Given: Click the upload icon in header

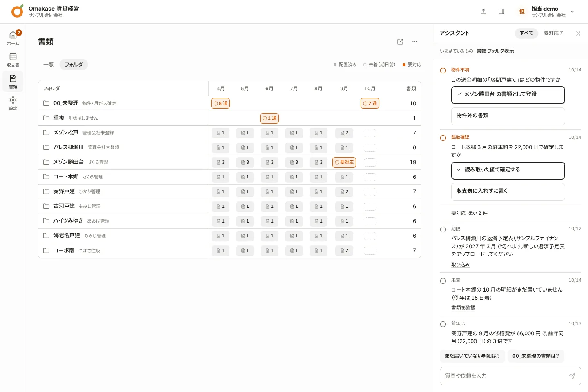Looking at the screenshot, I should [x=483, y=11].
